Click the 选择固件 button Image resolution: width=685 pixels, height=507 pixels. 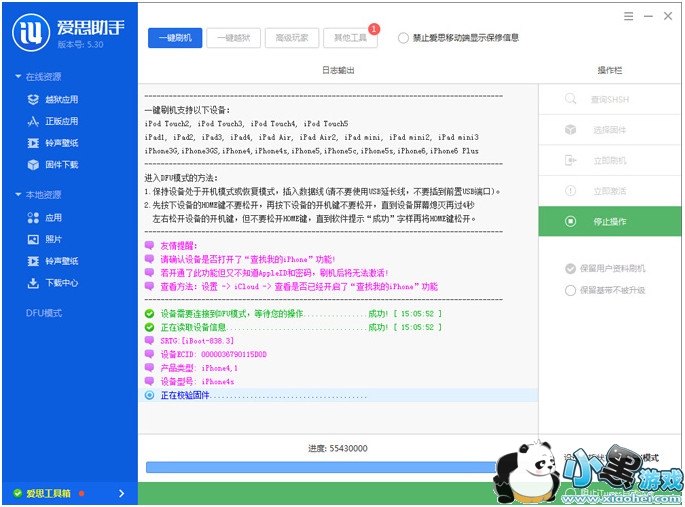click(610, 130)
